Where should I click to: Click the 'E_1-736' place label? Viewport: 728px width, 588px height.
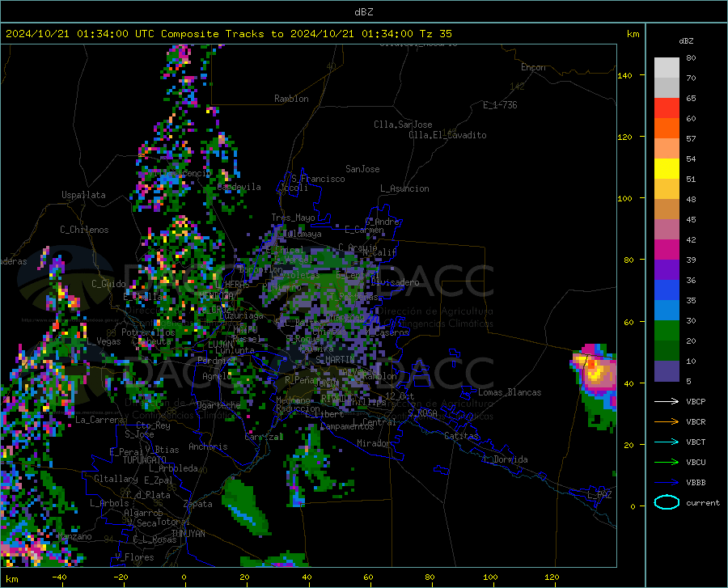point(500,105)
